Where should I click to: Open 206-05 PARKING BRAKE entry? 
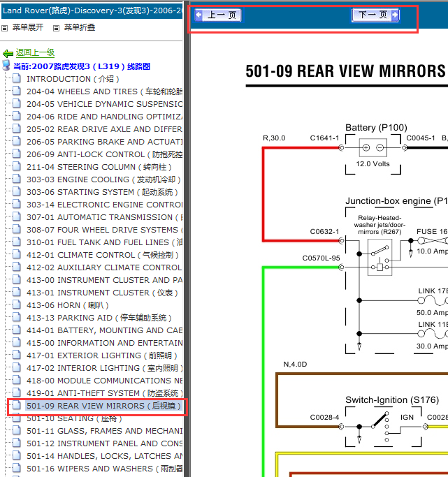tap(104, 142)
